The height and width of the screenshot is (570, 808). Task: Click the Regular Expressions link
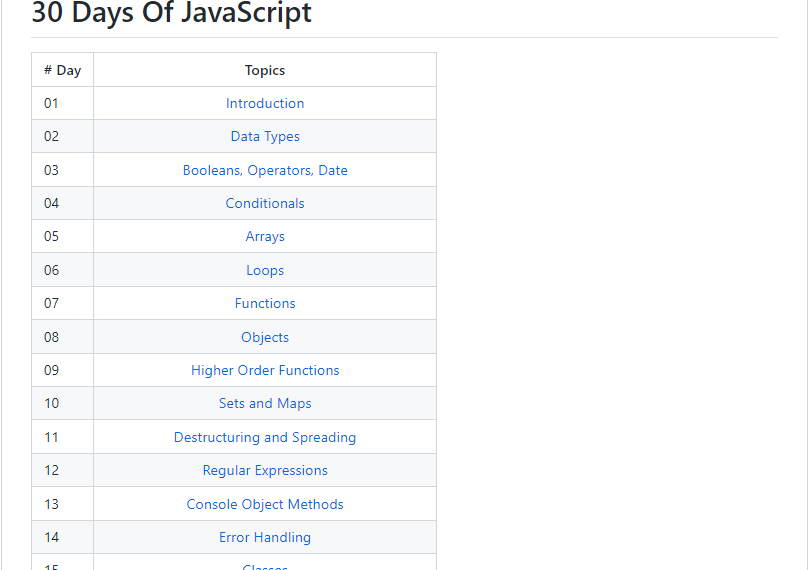click(265, 470)
